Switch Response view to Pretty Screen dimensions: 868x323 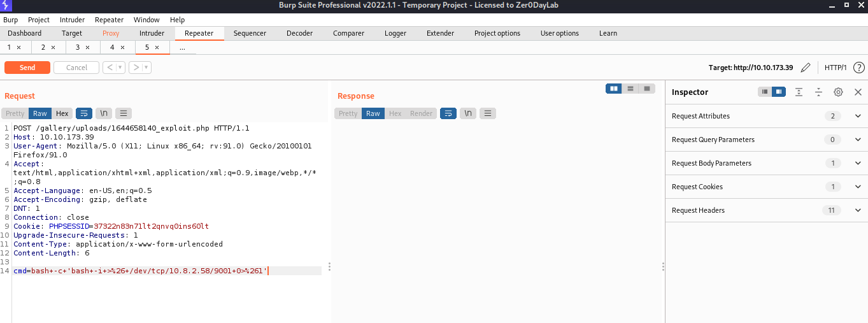click(348, 113)
